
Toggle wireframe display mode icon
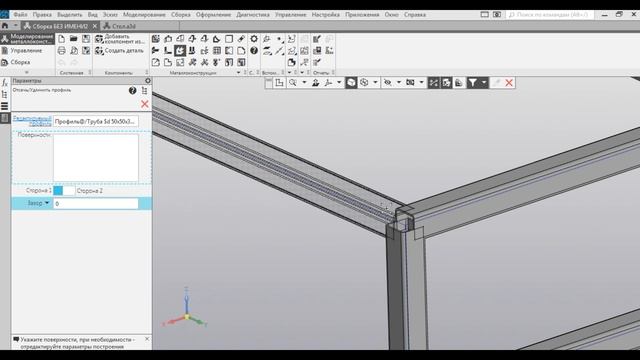(364, 83)
